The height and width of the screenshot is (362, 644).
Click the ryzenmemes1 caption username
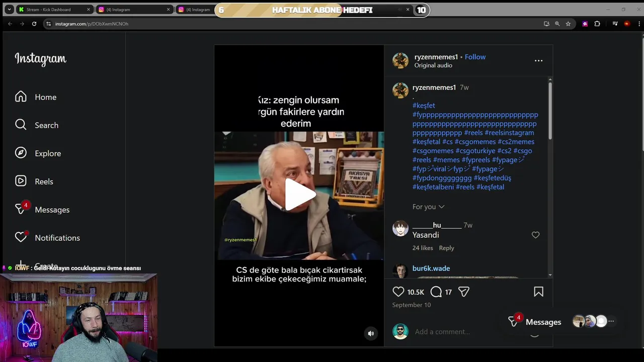point(434,87)
